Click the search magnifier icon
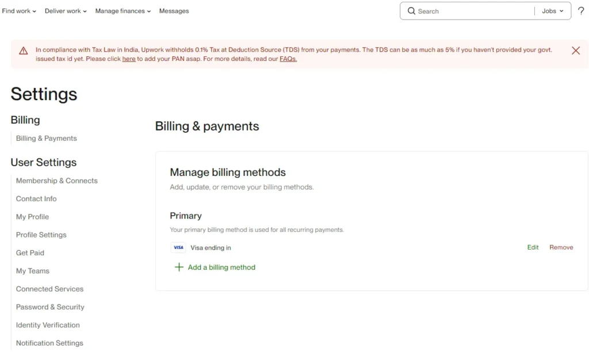This screenshot has width=589, height=364. 411,11
